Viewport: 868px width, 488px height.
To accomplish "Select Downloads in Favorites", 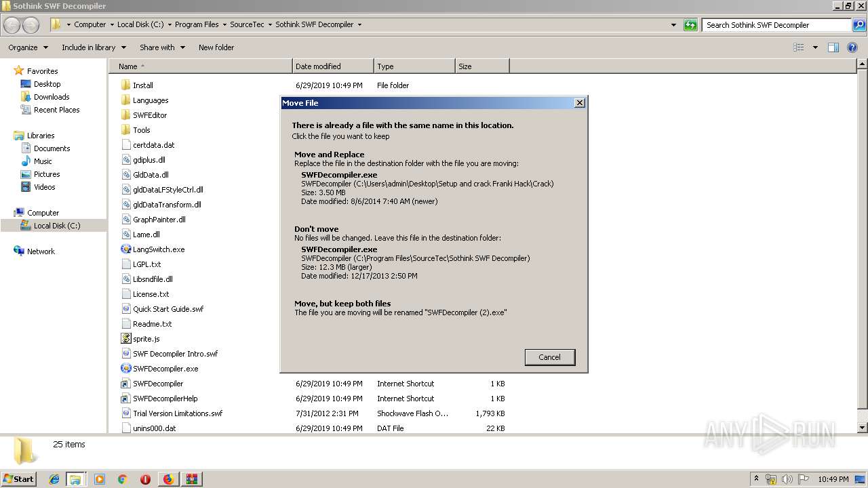I will pyautogui.click(x=52, y=97).
